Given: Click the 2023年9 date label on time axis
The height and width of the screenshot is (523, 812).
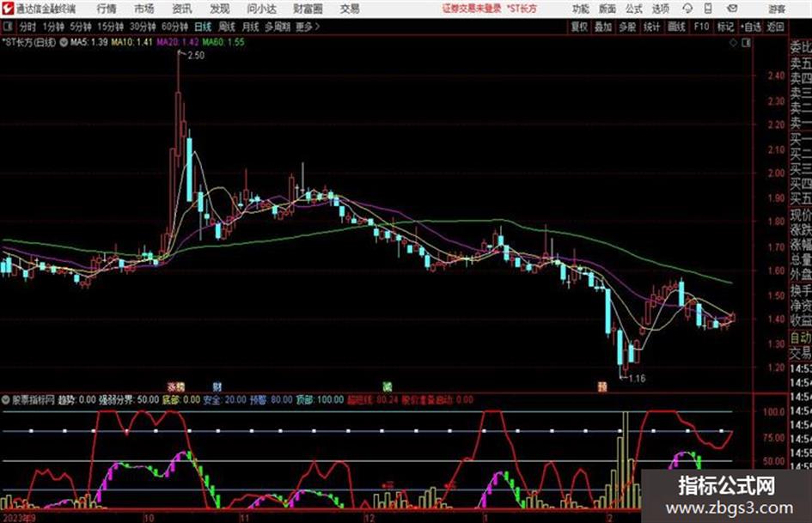Looking at the screenshot, I should [19, 518].
